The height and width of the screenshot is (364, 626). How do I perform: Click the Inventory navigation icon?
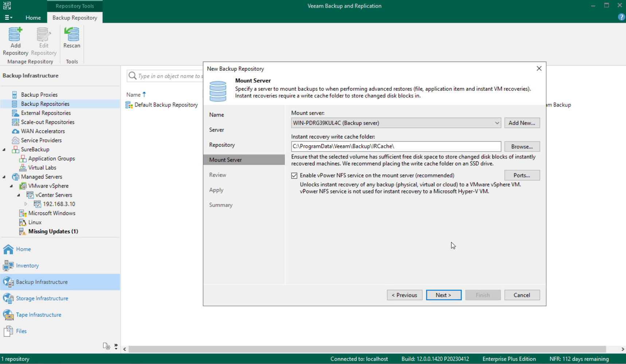point(8,266)
